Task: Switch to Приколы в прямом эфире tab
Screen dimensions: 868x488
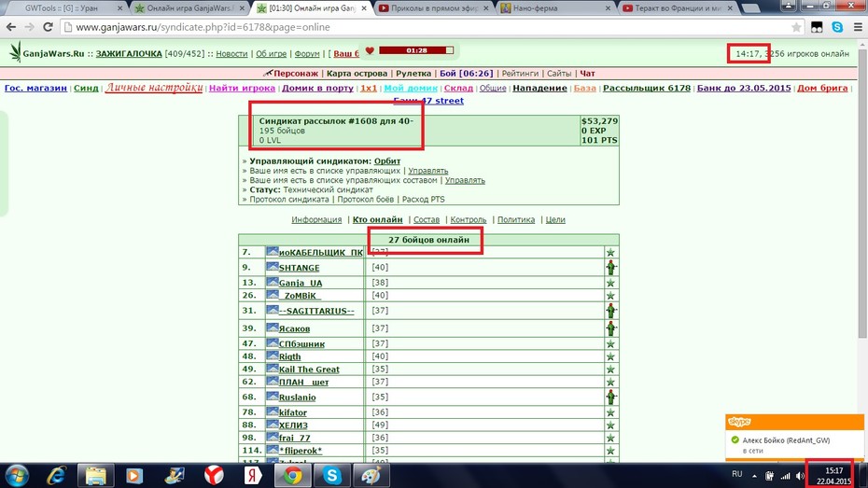Action: (434, 8)
